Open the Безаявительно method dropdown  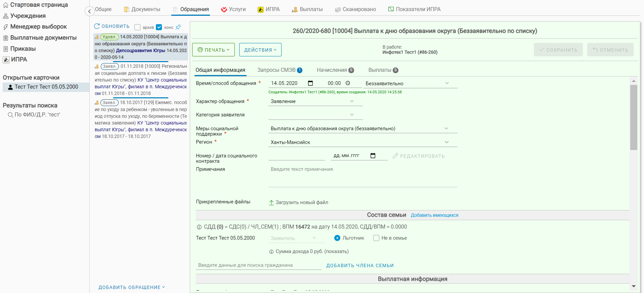click(x=411, y=84)
